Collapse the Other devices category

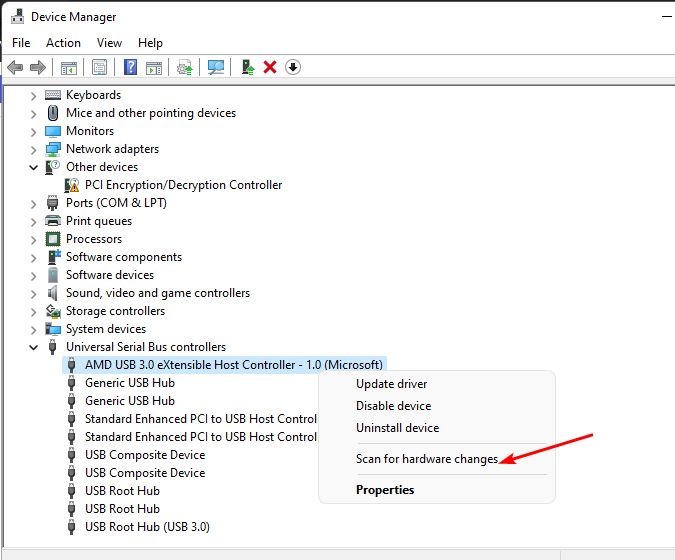click(33, 167)
